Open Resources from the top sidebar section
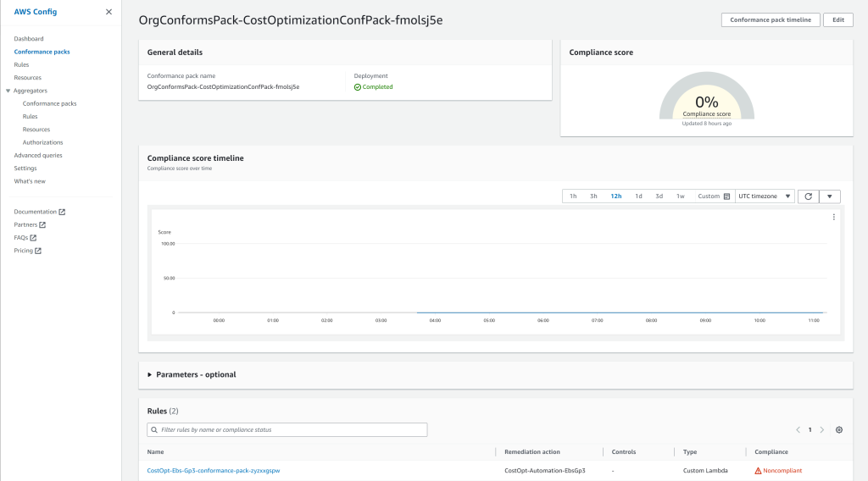This screenshot has width=868, height=481. 28,77
